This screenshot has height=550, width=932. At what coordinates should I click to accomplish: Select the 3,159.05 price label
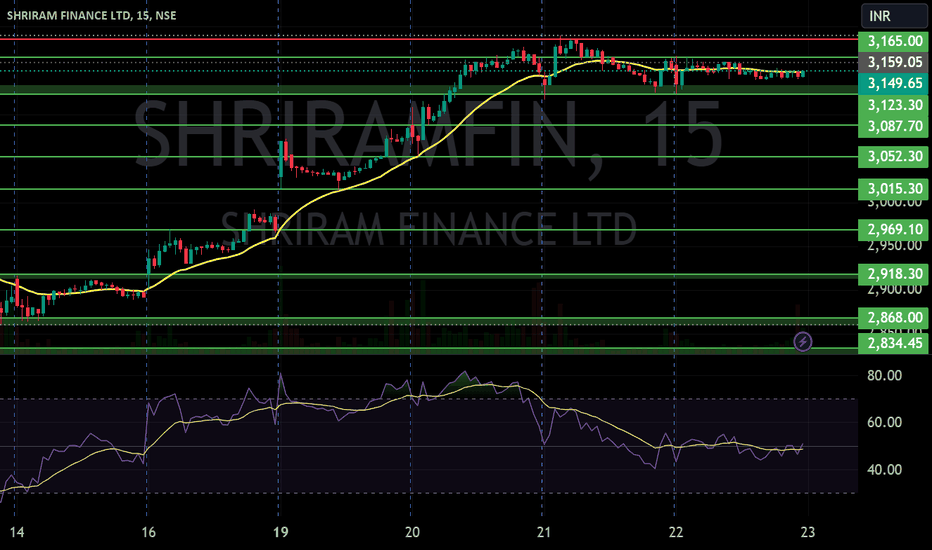coord(893,62)
